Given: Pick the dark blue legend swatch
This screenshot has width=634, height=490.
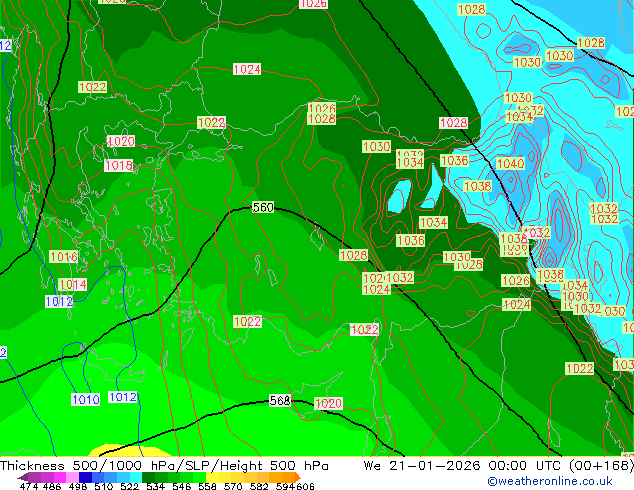Looking at the screenshot, I should 85,477.
